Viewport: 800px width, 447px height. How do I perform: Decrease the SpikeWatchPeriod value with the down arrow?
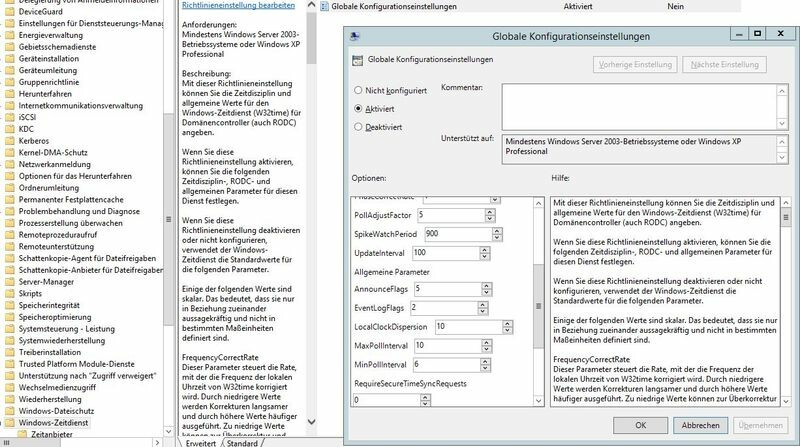tap(497, 237)
